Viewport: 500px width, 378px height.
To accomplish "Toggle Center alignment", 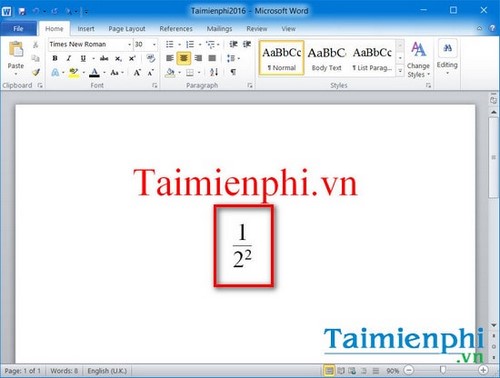I will (184, 58).
